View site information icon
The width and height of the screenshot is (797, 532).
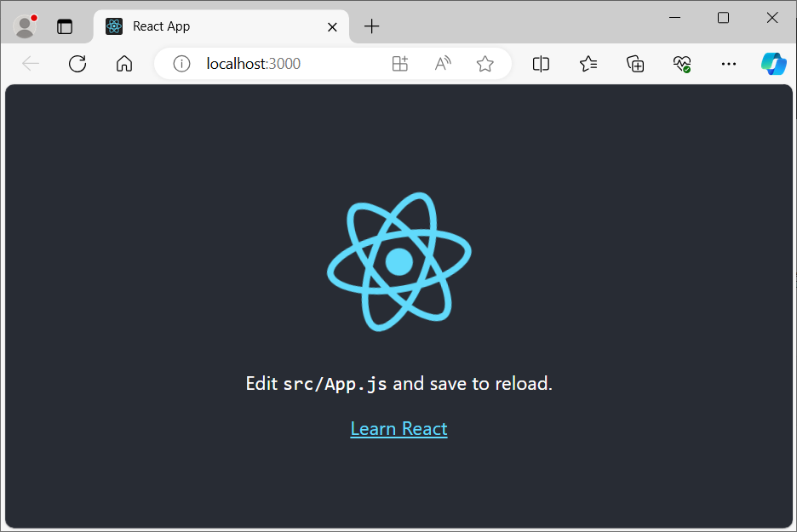click(x=181, y=64)
